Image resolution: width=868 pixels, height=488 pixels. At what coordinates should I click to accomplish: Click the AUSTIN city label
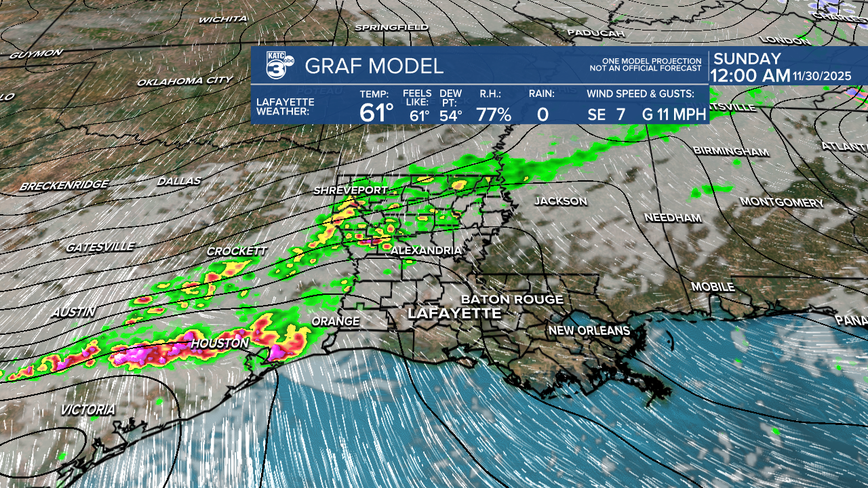click(73, 312)
